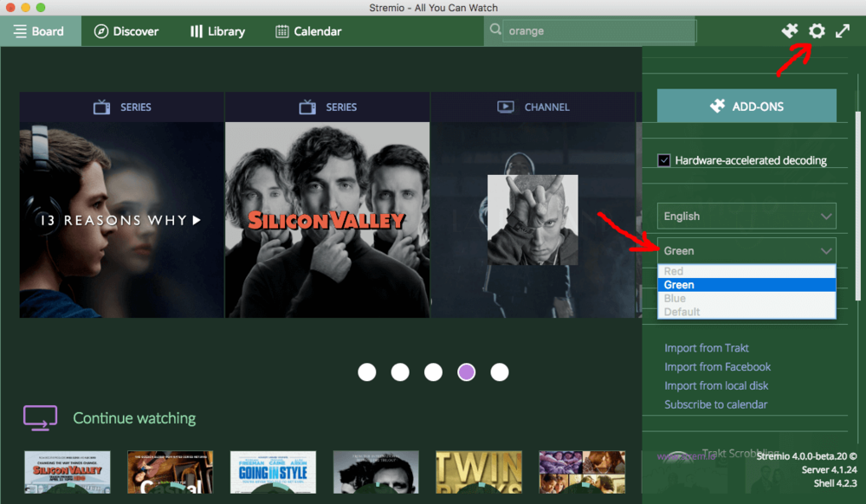The image size is (866, 504).
Task: Click the Continue watching monitor icon
Action: click(41, 418)
